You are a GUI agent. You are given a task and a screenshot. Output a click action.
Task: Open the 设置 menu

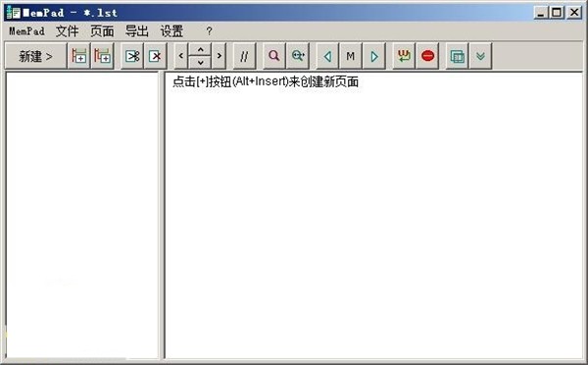click(x=171, y=31)
